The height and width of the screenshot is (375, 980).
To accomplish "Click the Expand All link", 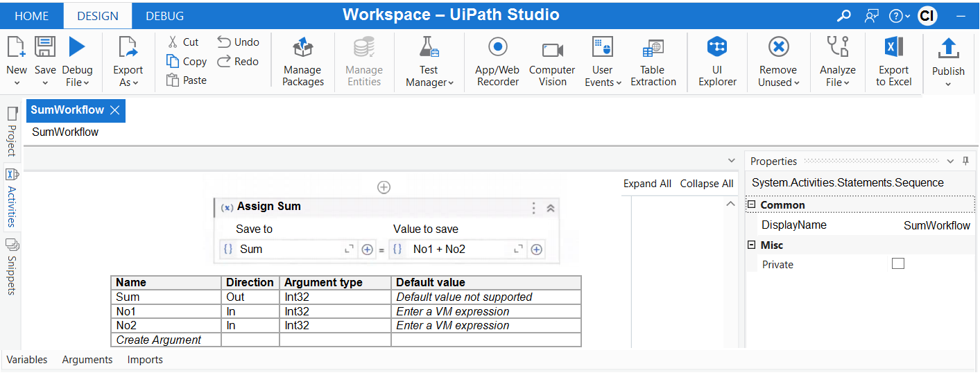I will (647, 184).
